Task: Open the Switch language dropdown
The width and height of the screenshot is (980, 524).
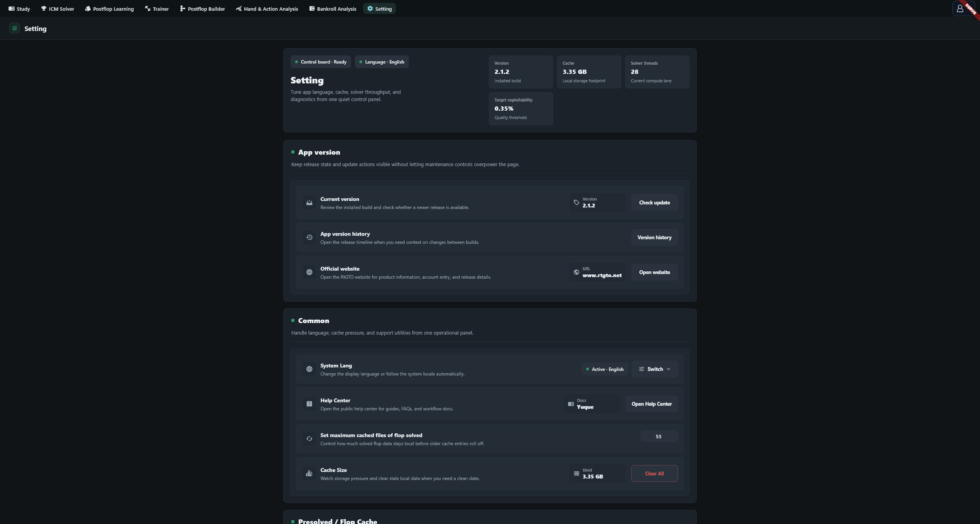Action: pos(655,369)
